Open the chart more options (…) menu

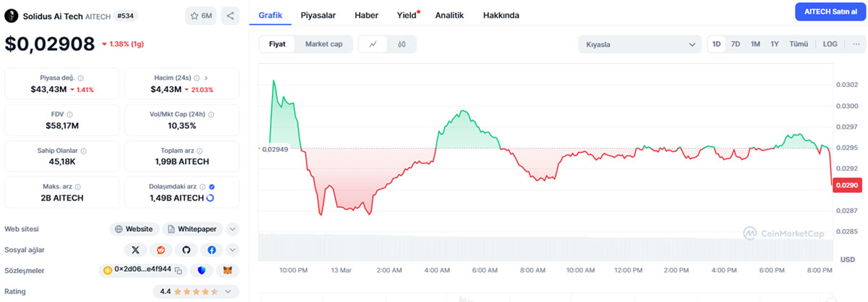[856, 44]
